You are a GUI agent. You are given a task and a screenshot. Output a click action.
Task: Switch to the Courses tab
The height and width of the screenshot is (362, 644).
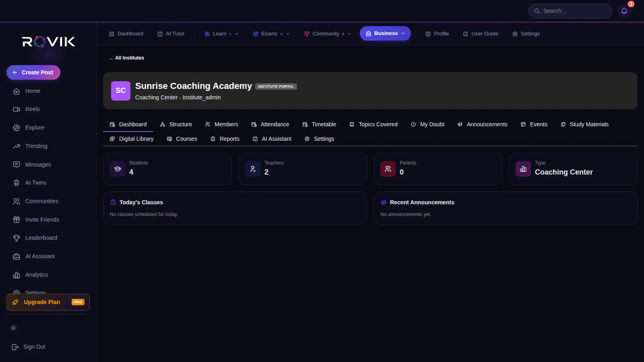(182, 139)
